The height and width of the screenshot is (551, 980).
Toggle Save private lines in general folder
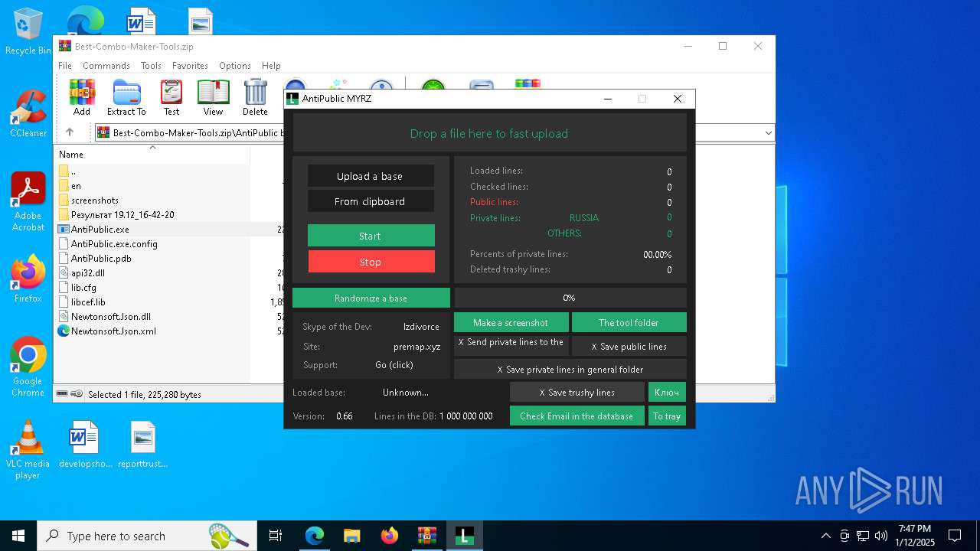[x=570, y=370]
